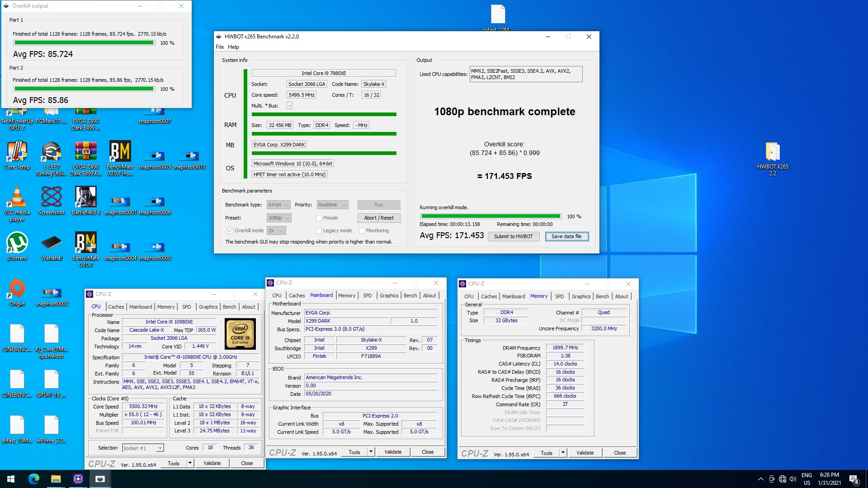Open CPU-Z taskbar icon
868x488 pixels.
[78, 479]
